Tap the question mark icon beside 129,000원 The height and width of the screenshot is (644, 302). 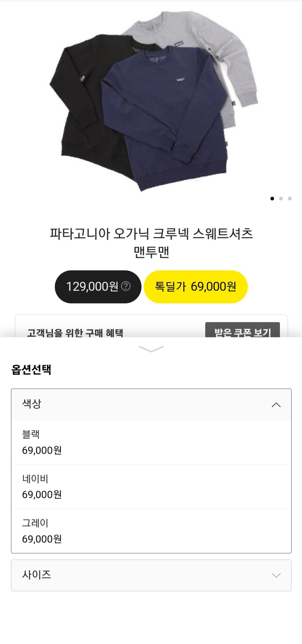pos(126,286)
